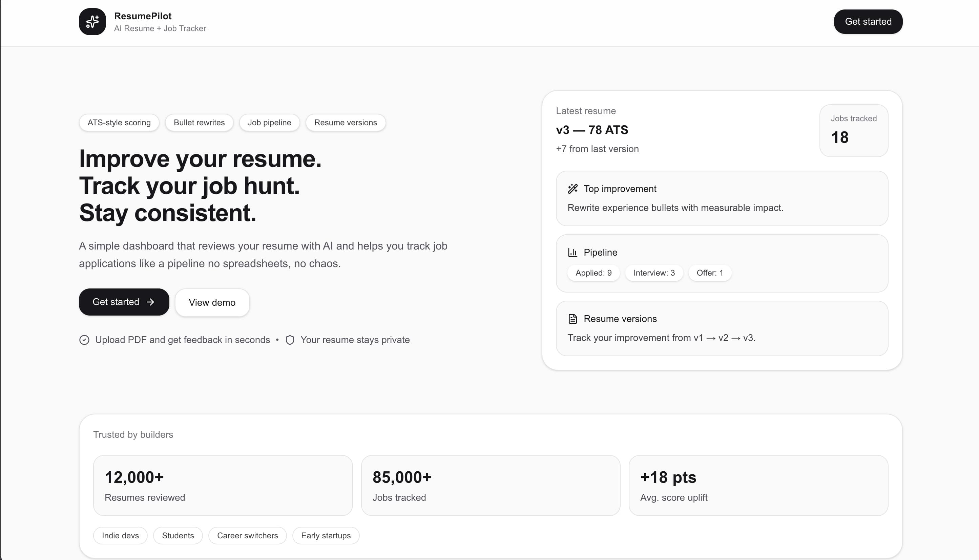Click the document icon beside Resume versions
Viewport: 979px width, 560px height.
click(572, 319)
